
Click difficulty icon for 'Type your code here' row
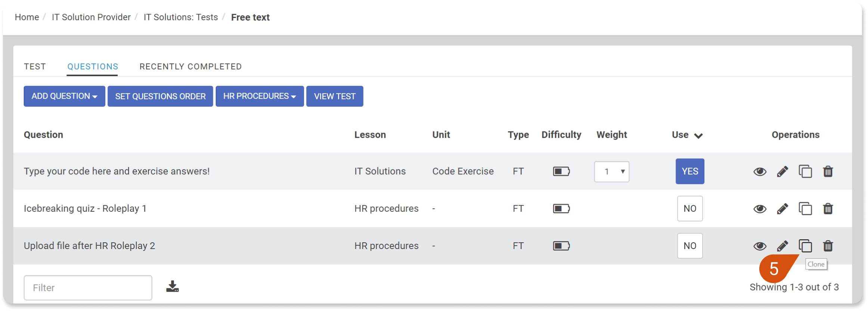(561, 171)
